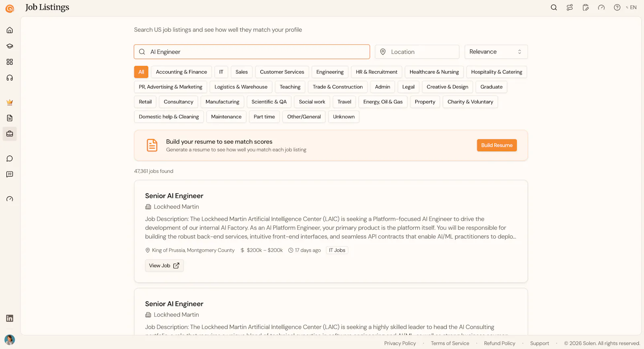This screenshot has height=349, width=644.
Task: Click the search icon in top bar
Action: click(554, 7)
